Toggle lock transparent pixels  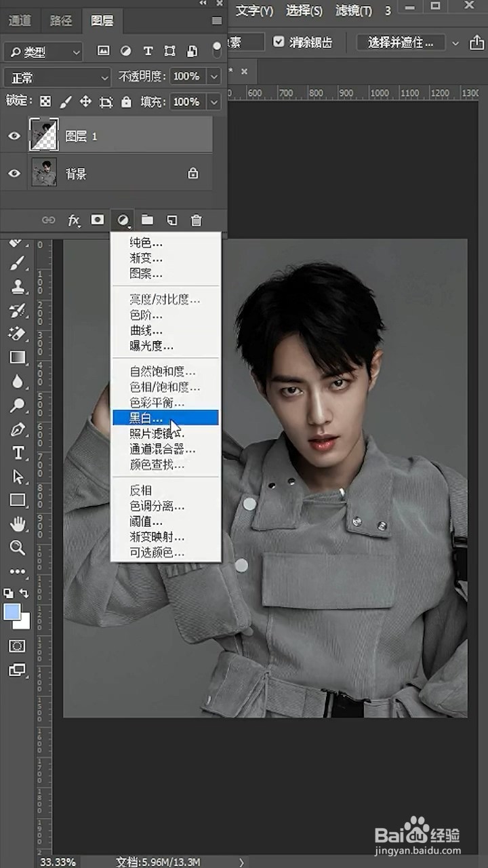click(45, 102)
